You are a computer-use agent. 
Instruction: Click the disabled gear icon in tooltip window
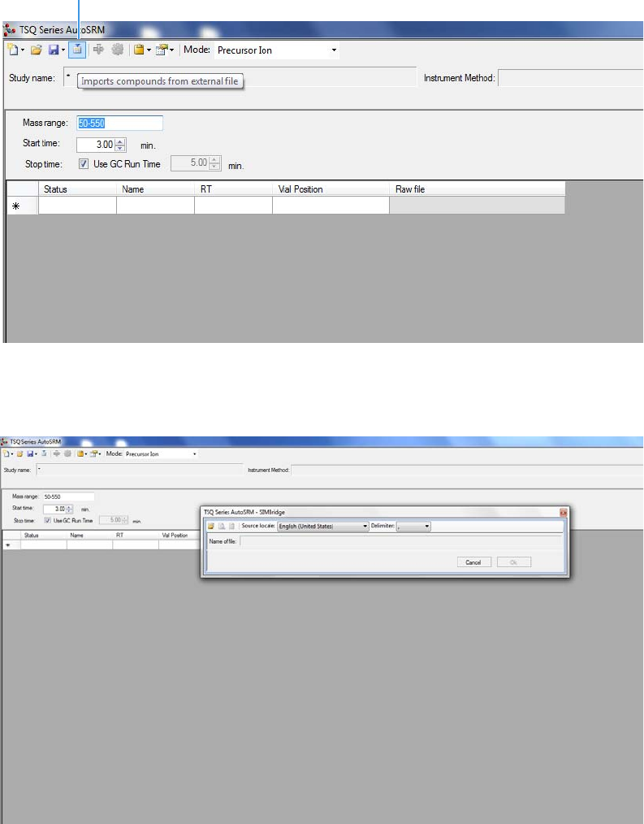pos(118,50)
